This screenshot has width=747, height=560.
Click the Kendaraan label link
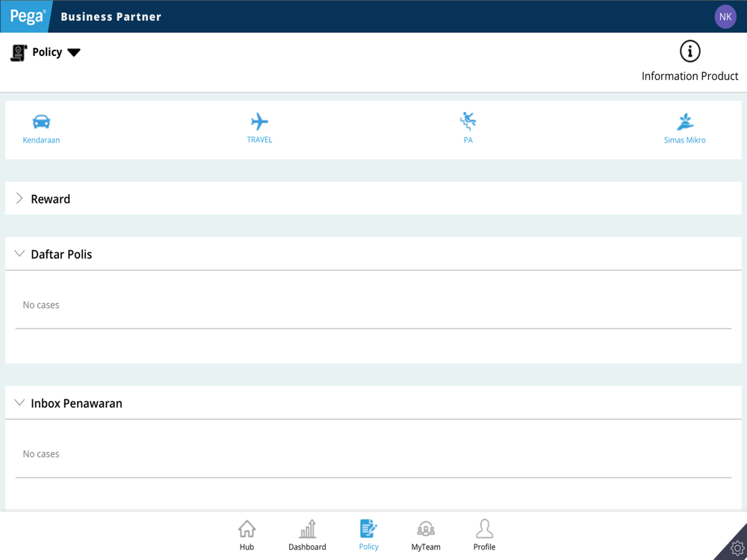coord(41,140)
